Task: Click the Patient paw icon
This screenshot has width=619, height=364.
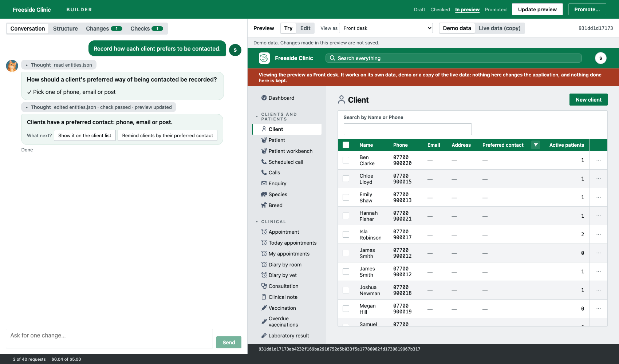Action: tap(264, 140)
